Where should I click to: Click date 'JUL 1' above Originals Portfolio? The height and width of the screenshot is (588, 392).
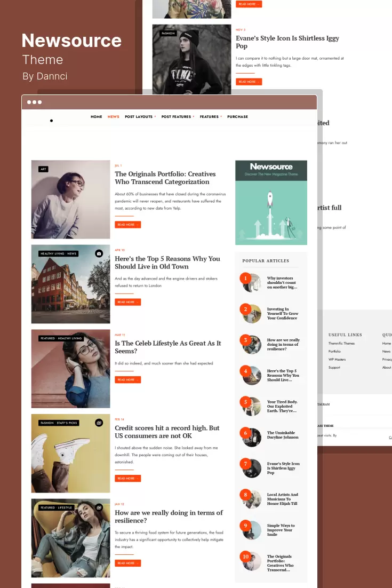tap(118, 165)
